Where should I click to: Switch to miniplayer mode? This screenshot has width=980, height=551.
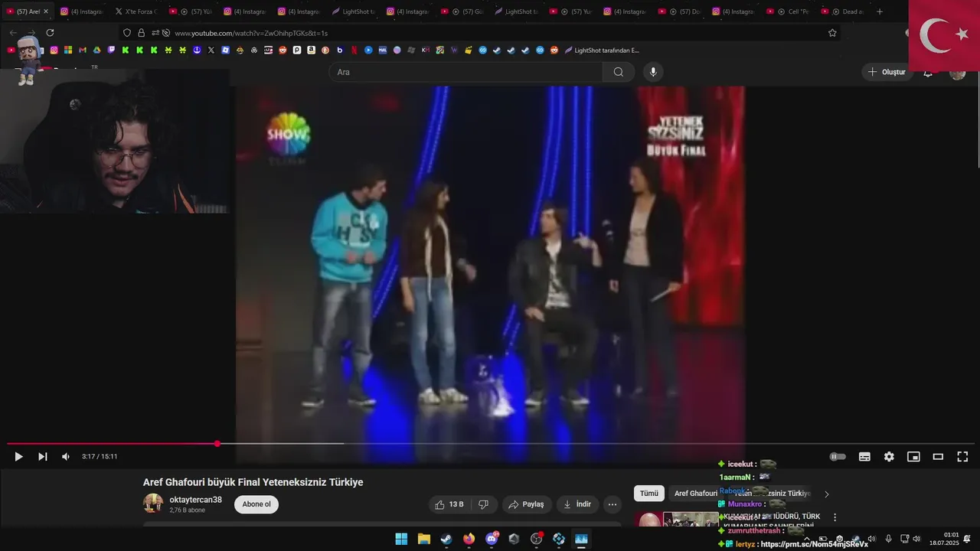click(x=913, y=457)
